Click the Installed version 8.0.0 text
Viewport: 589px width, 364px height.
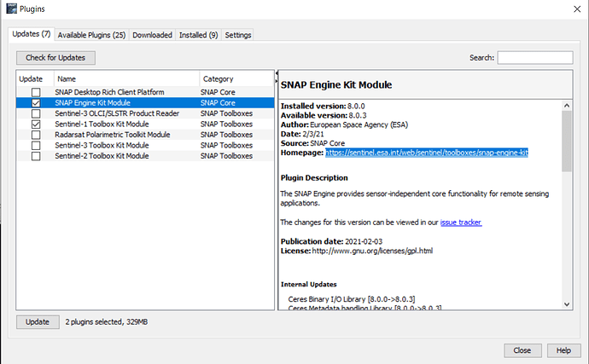click(323, 107)
